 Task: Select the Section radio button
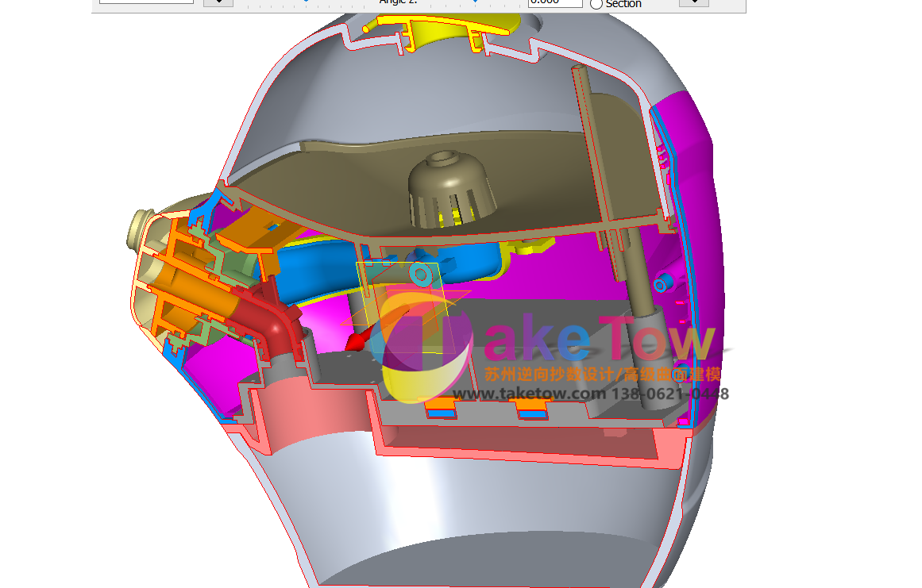tap(596, 4)
